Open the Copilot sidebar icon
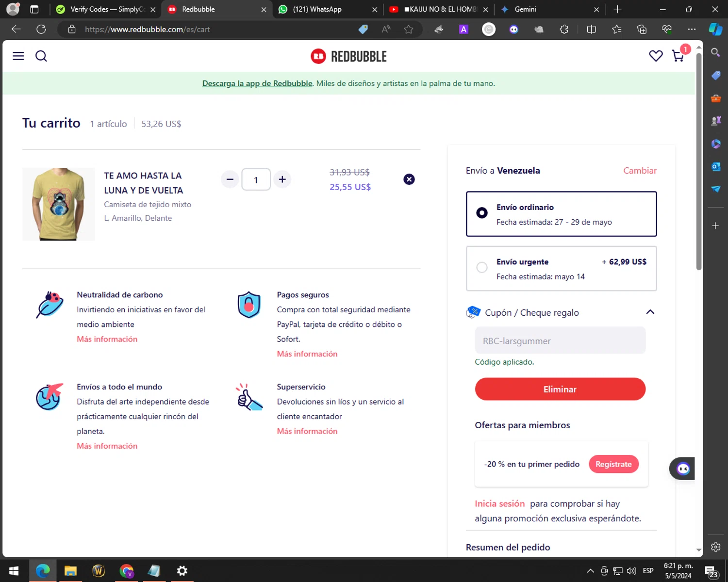Viewport: 728px width, 582px height. pos(715,29)
